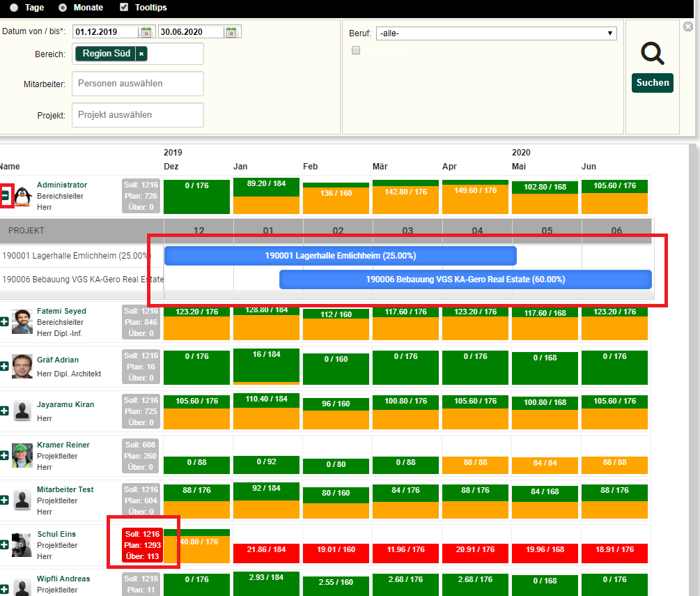Select the Monate radio button
The image size is (700, 596).
coord(63,8)
